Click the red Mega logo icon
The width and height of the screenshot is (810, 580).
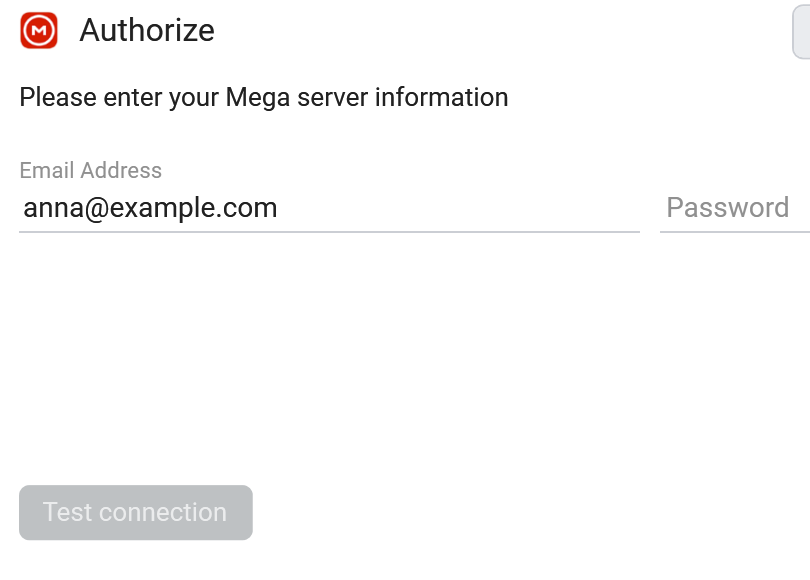tap(39, 30)
